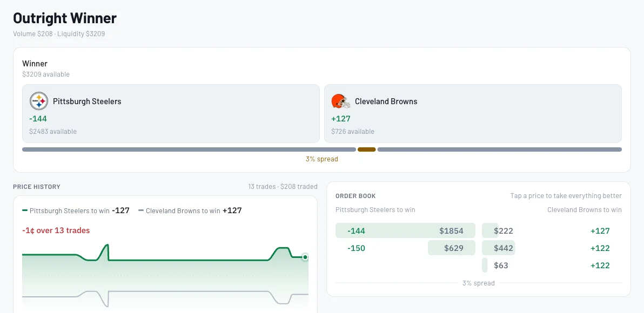Select the Pittsburgh Steelers -144 outcome card
Image resolution: width=644 pixels, height=313 pixels.
171,114
